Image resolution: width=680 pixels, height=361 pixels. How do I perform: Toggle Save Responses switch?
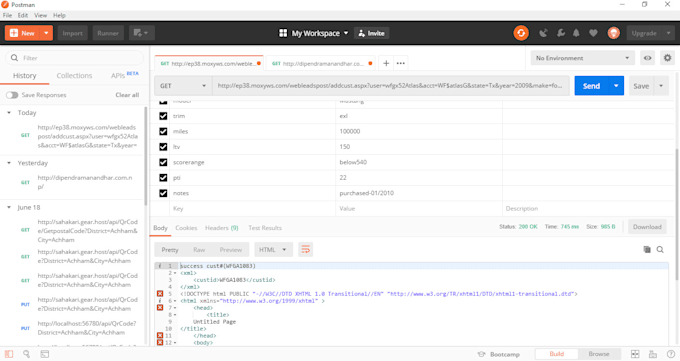pos(12,95)
